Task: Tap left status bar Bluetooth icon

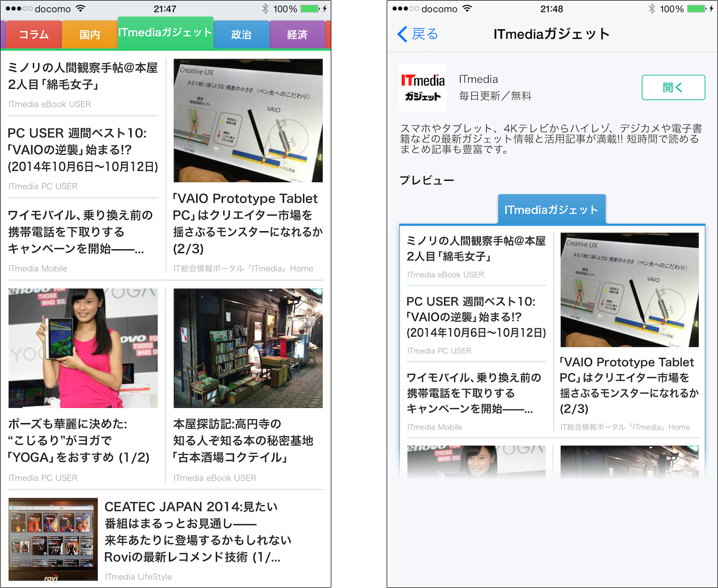Action: (265, 9)
